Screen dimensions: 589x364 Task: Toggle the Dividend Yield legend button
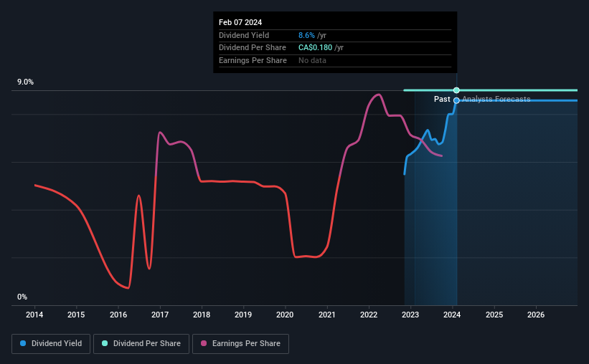coord(51,344)
